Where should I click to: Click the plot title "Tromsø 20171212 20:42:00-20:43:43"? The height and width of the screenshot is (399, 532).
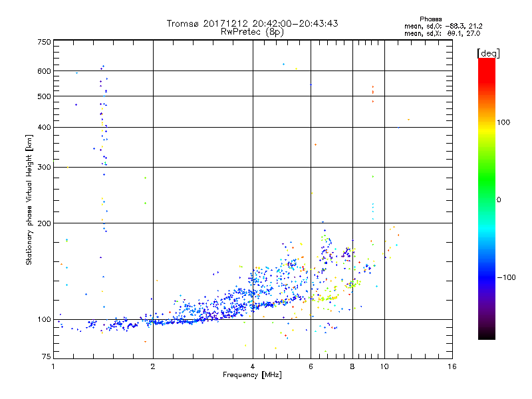(252, 23)
